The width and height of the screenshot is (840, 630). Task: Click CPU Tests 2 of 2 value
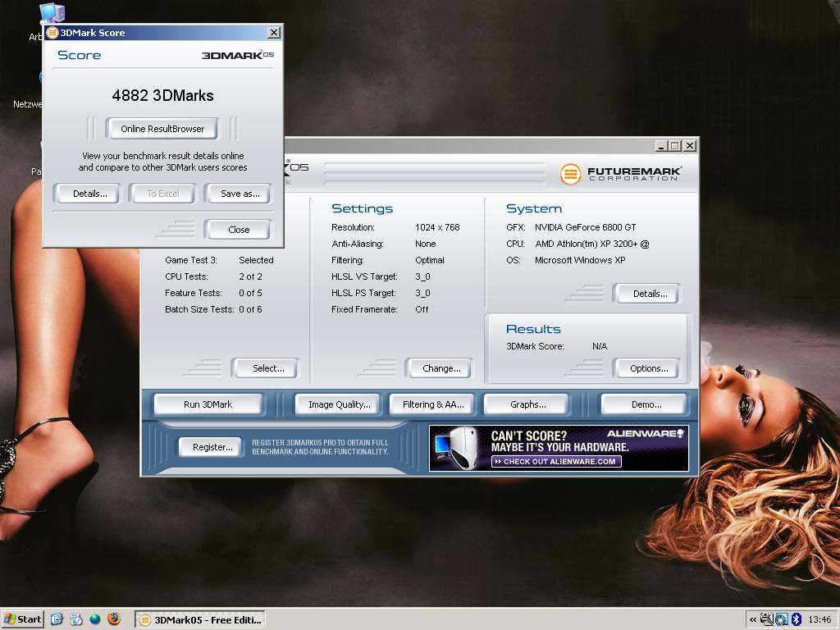(250, 276)
